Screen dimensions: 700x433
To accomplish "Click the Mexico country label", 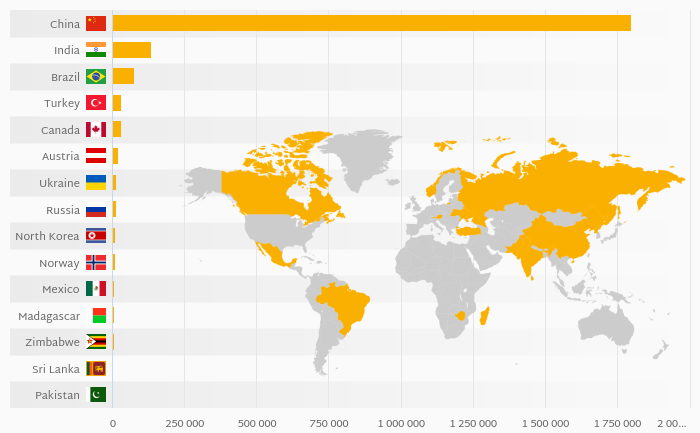I will tap(60, 289).
